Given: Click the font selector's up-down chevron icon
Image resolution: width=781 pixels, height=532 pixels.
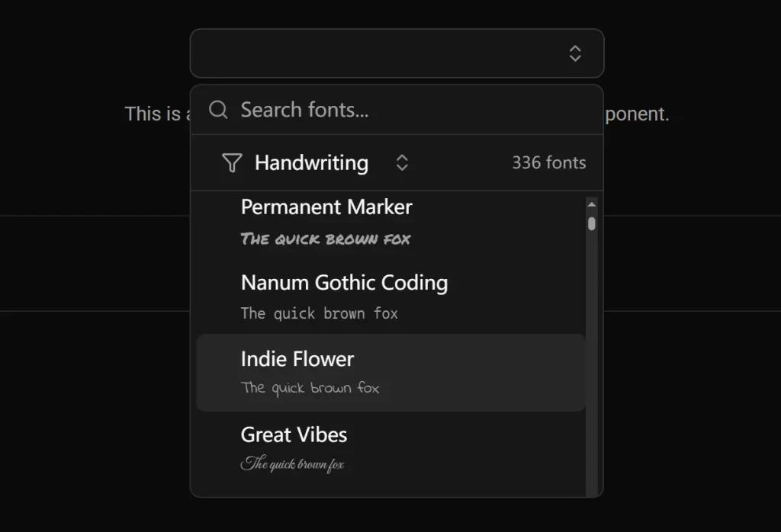Looking at the screenshot, I should [574, 53].
